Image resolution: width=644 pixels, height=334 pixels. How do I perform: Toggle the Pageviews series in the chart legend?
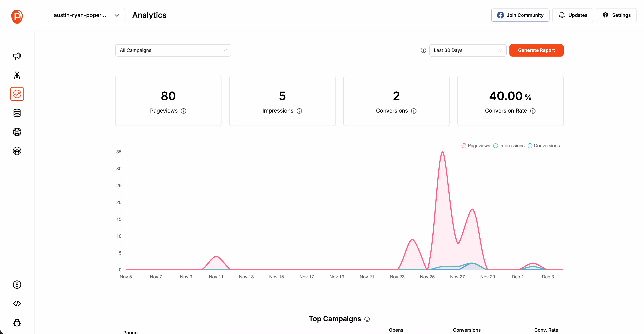point(475,145)
